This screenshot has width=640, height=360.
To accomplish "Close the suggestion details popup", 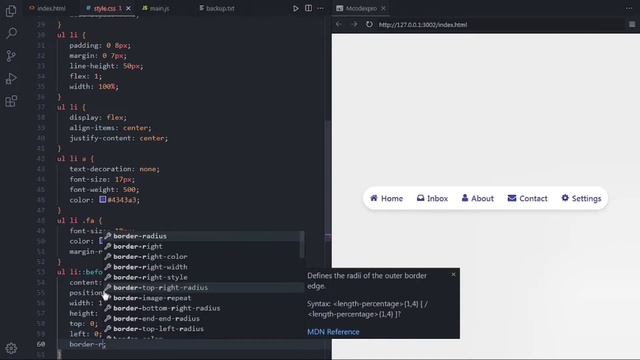I will coord(453,274).
